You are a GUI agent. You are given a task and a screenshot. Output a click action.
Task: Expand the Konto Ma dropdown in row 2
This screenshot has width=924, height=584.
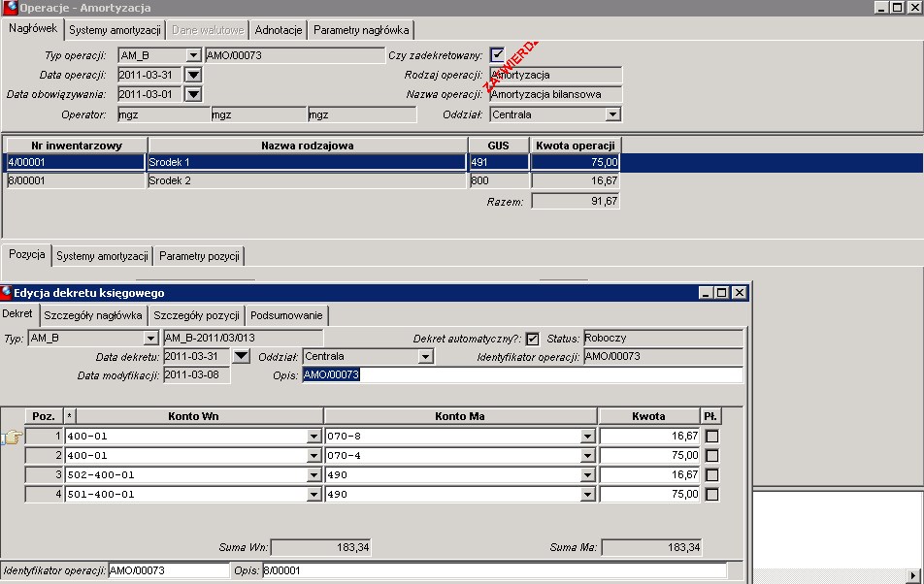[x=587, y=456]
